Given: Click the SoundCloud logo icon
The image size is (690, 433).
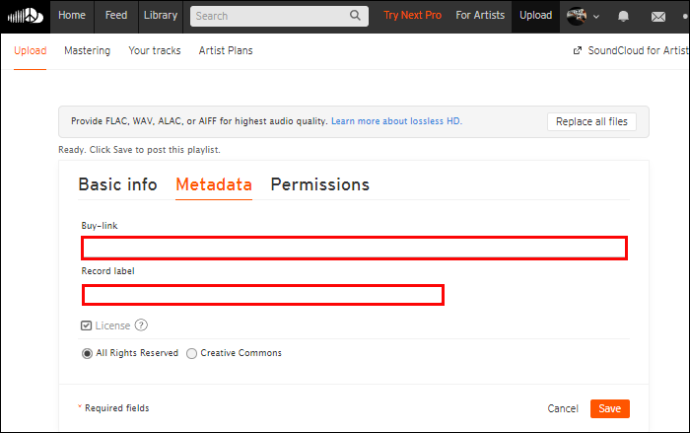Looking at the screenshot, I should coord(25,16).
